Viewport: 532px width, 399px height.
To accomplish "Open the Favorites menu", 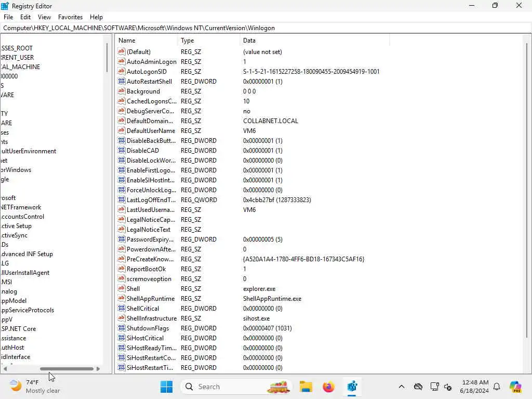I will [70, 17].
